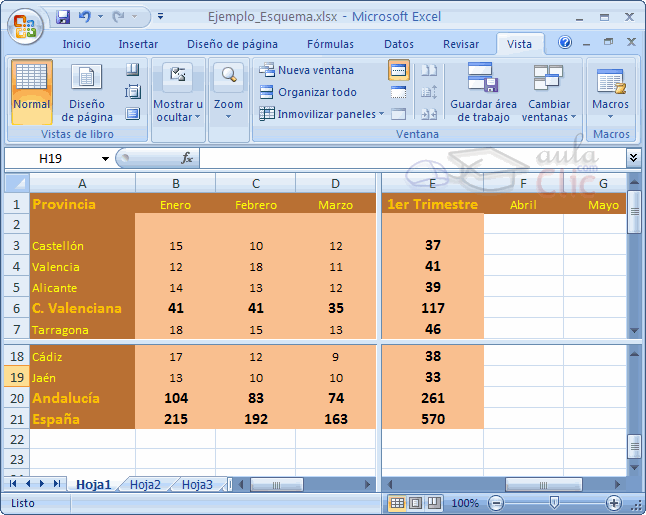Toggle page break preview in status bar
Screen dimensions: 646x515
pos(431,503)
